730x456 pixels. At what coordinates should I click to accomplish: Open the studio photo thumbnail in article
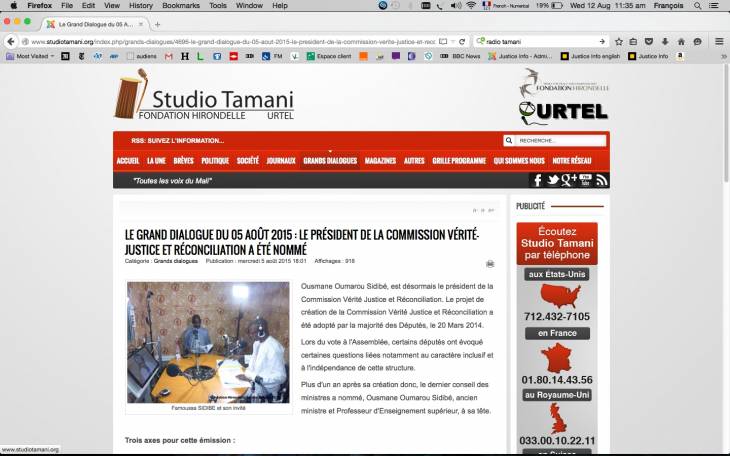pyautogui.click(x=208, y=342)
